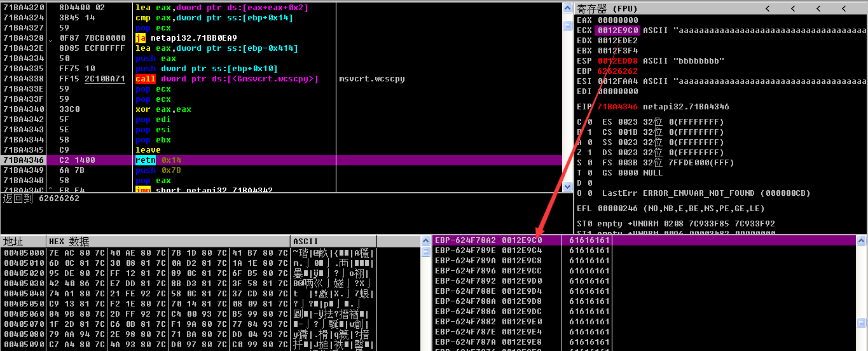This screenshot has height=351, width=868.
Task: Select the ECX register value 0012E9C0
Action: [x=617, y=31]
